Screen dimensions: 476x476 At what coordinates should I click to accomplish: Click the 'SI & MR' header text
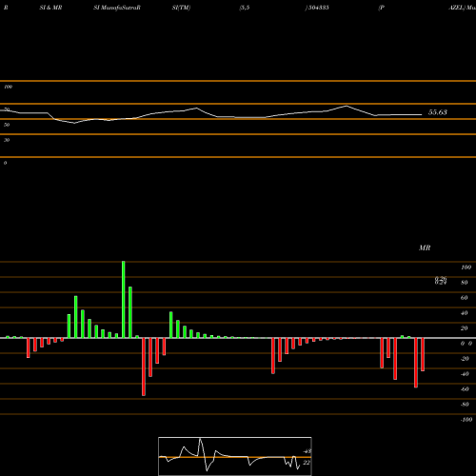click(50, 8)
